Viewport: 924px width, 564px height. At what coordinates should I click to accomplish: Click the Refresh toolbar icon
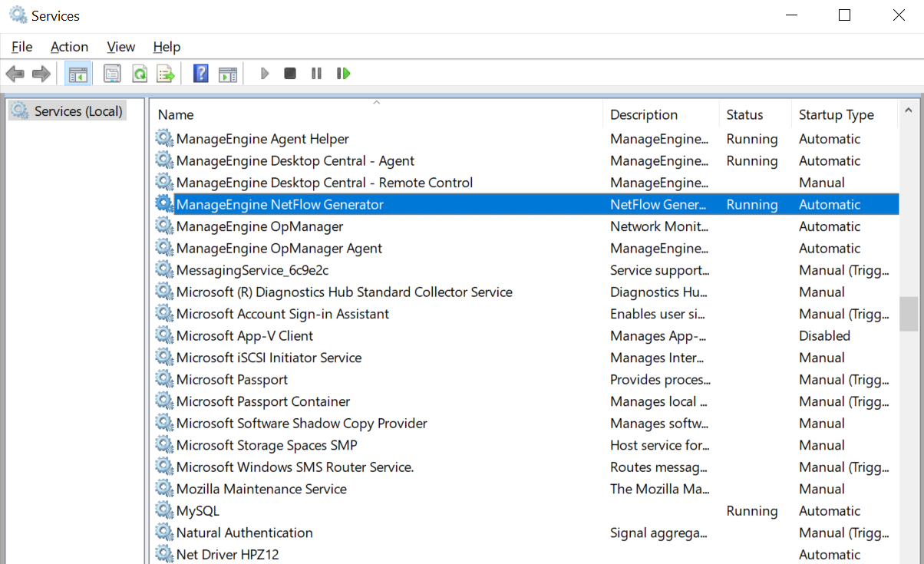[140, 74]
